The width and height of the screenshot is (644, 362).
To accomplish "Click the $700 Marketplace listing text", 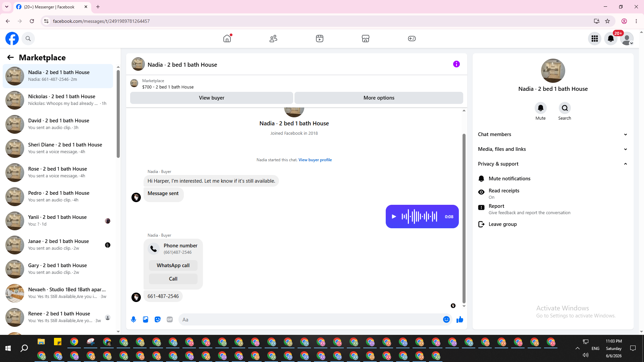I will [168, 87].
